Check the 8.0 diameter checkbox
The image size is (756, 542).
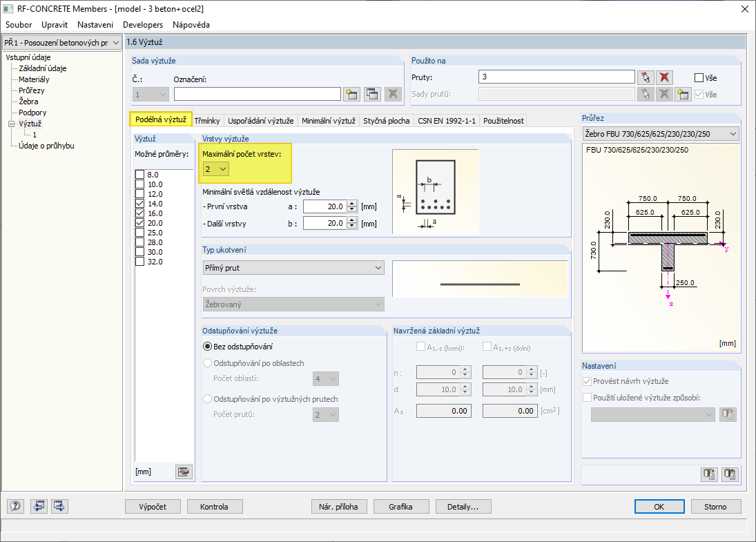point(140,175)
